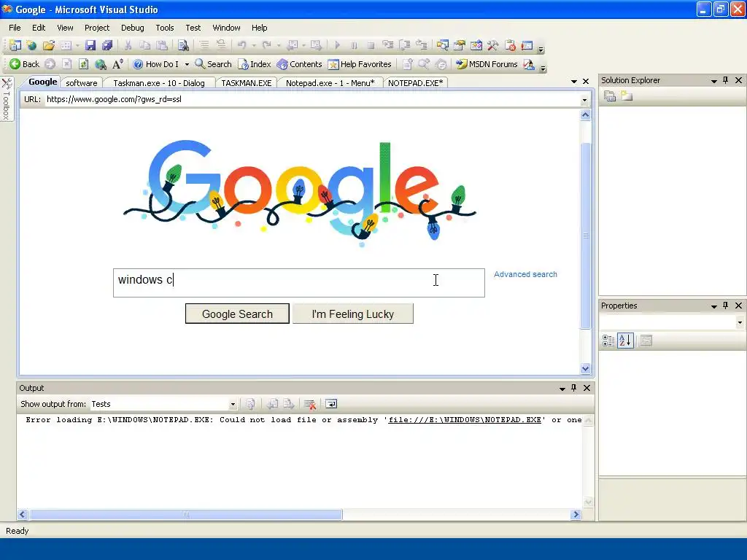Image resolution: width=747 pixels, height=560 pixels.
Task: Switch to Notepad.exe - 1 - Menu* tab
Action: pos(330,83)
